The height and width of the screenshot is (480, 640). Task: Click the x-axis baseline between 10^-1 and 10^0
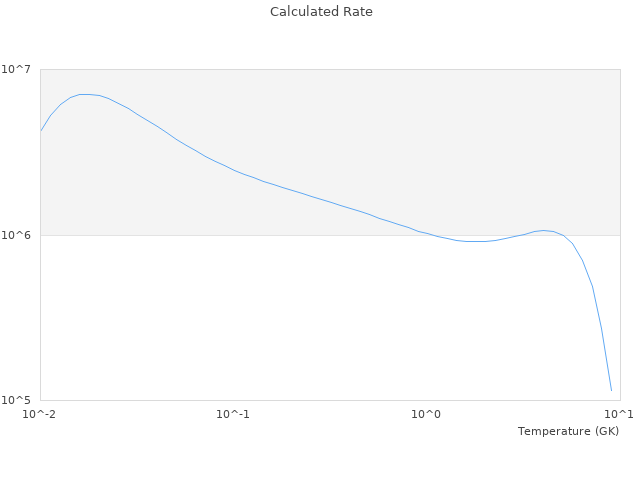(330, 401)
